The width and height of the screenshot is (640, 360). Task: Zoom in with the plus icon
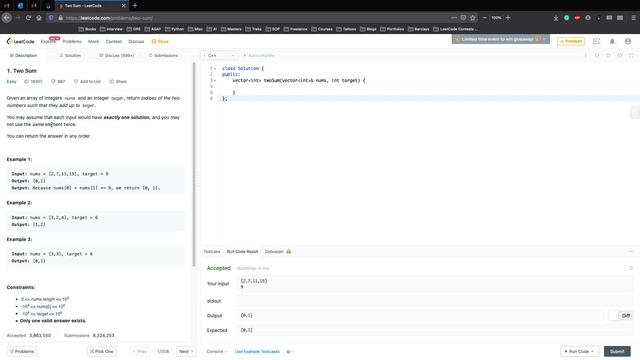[508, 18]
